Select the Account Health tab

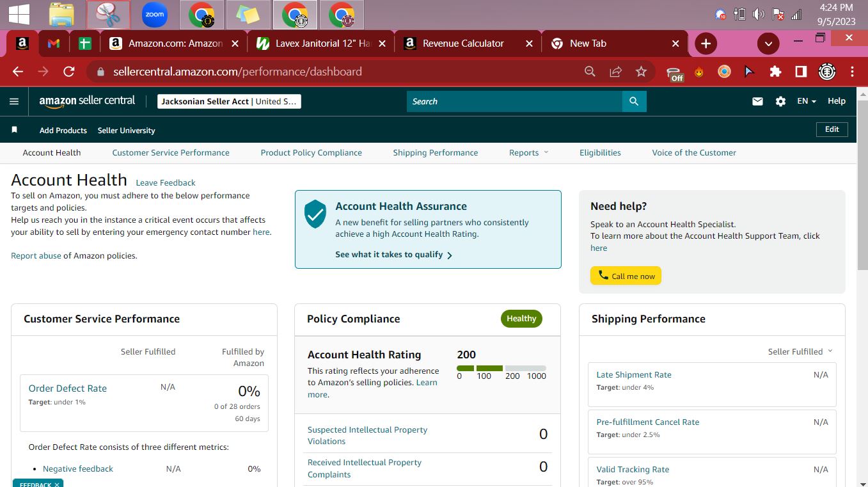coord(52,152)
